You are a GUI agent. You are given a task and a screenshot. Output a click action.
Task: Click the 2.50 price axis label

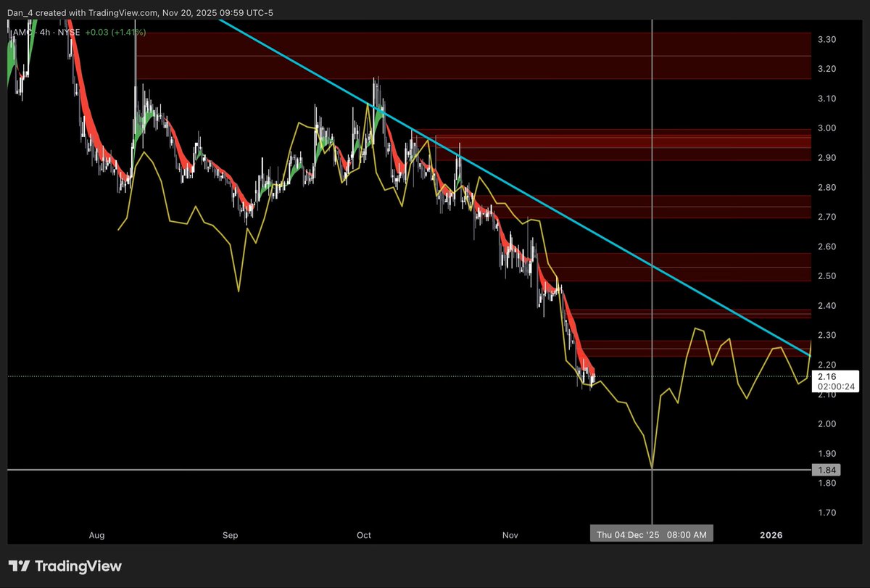click(x=826, y=276)
